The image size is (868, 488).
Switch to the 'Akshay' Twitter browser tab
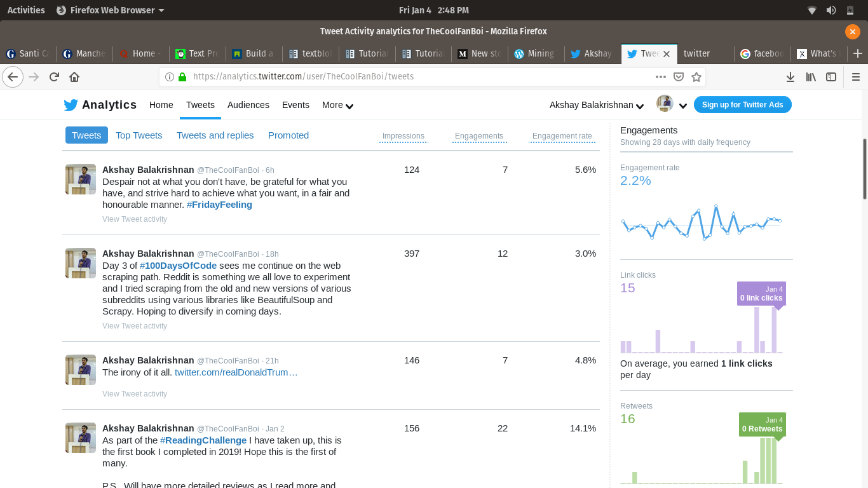click(592, 54)
